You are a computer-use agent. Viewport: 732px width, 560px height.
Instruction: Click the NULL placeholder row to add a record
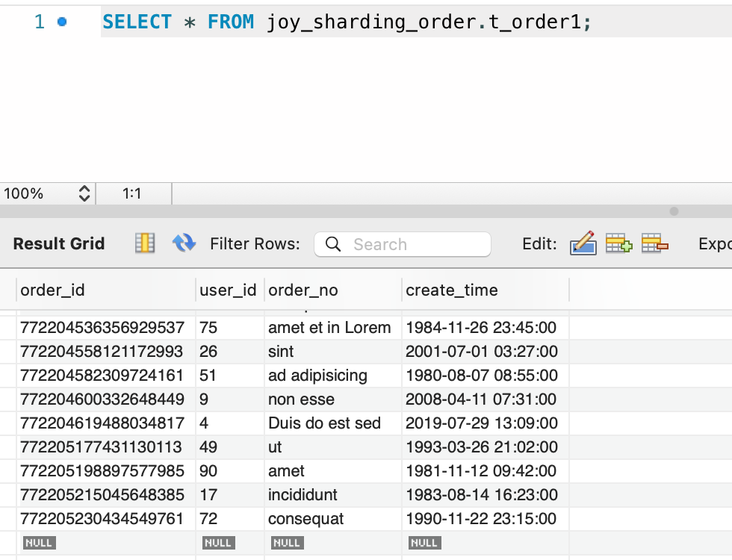[x=39, y=542]
